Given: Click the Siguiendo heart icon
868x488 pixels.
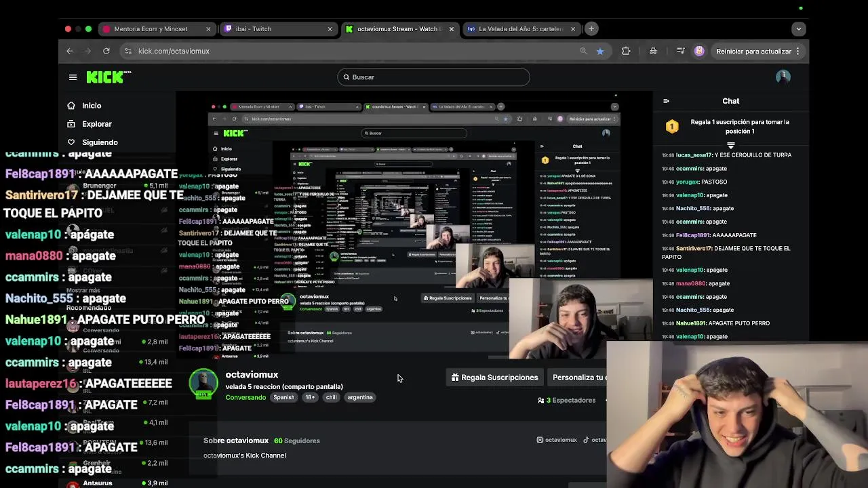Looking at the screenshot, I should point(71,142).
